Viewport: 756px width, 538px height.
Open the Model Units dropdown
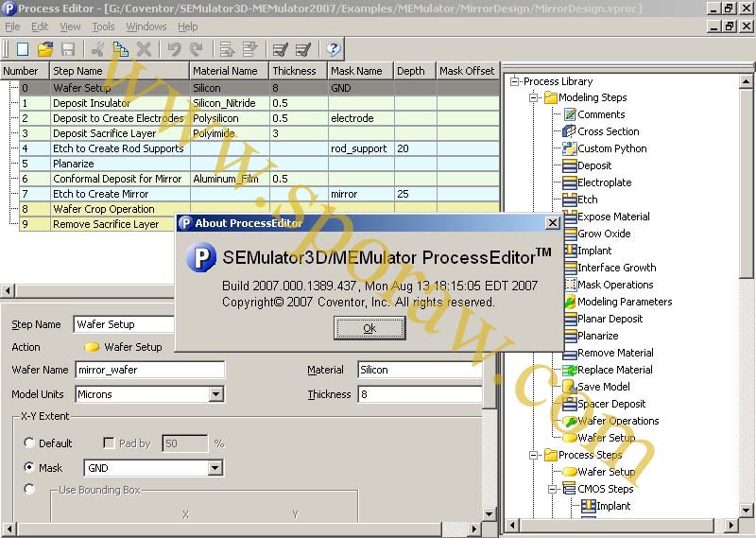click(215, 394)
